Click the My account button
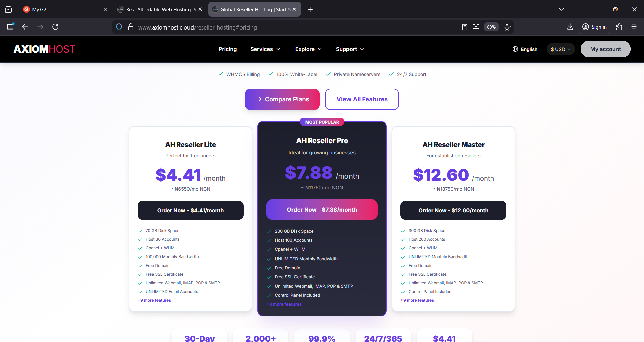The width and height of the screenshot is (644, 342). 605,49
